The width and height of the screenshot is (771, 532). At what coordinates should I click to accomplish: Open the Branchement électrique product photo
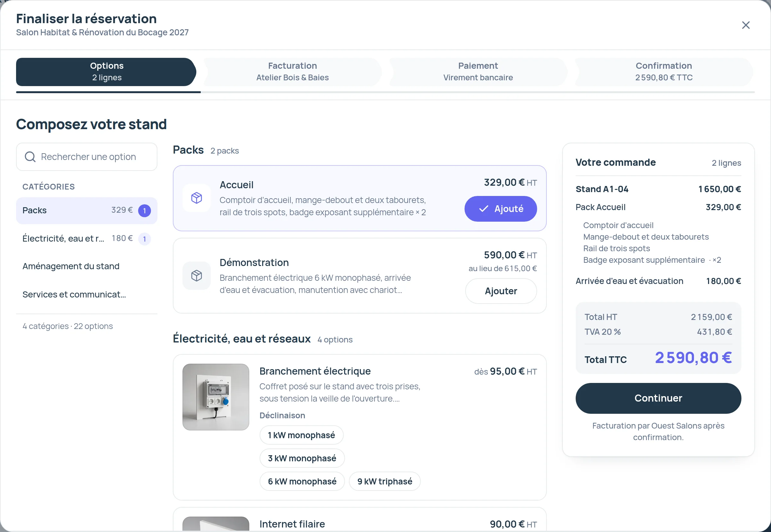[x=216, y=397]
